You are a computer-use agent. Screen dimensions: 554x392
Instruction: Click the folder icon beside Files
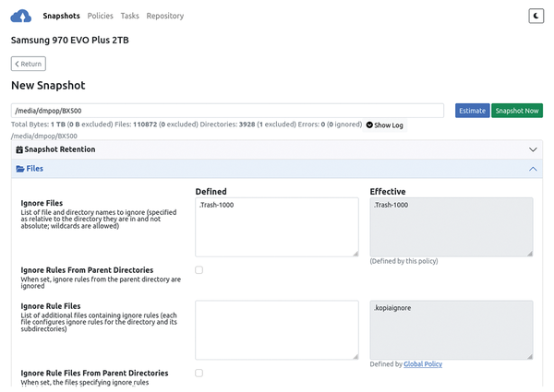point(20,169)
